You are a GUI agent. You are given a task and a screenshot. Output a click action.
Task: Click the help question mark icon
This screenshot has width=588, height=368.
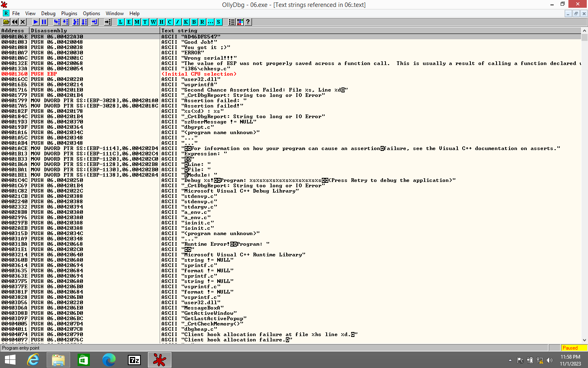pyautogui.click(x=248, y=22)
